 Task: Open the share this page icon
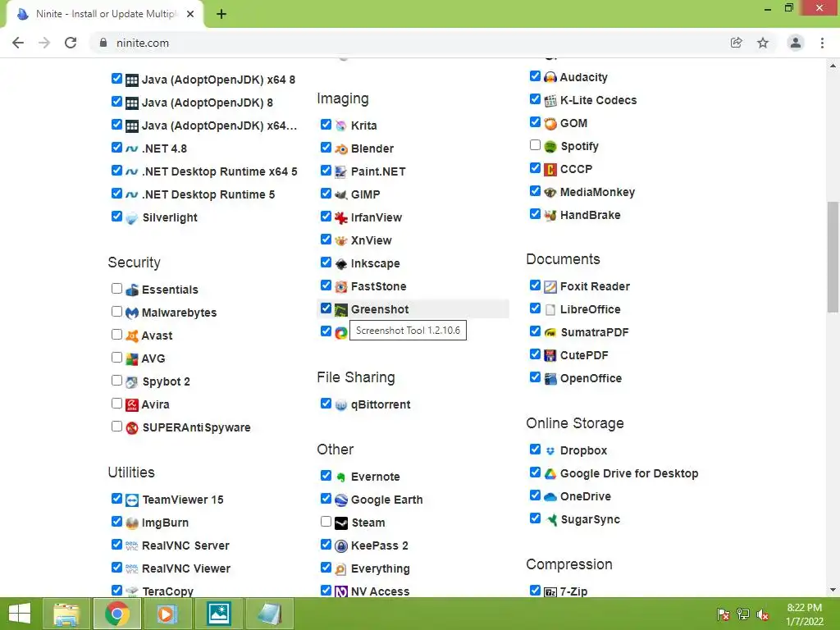coord(737,43)
